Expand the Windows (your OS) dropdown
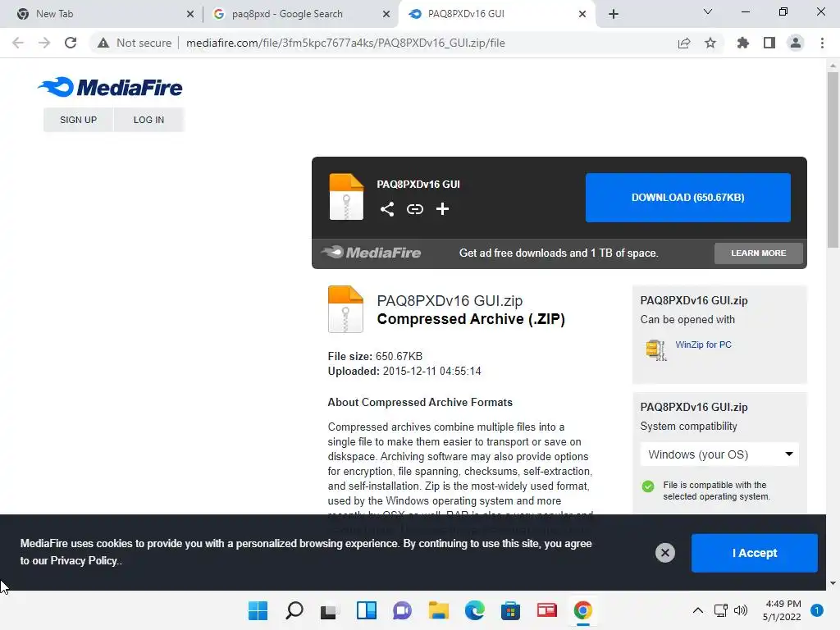The image size is (840, 630). (x=719, y=454)
